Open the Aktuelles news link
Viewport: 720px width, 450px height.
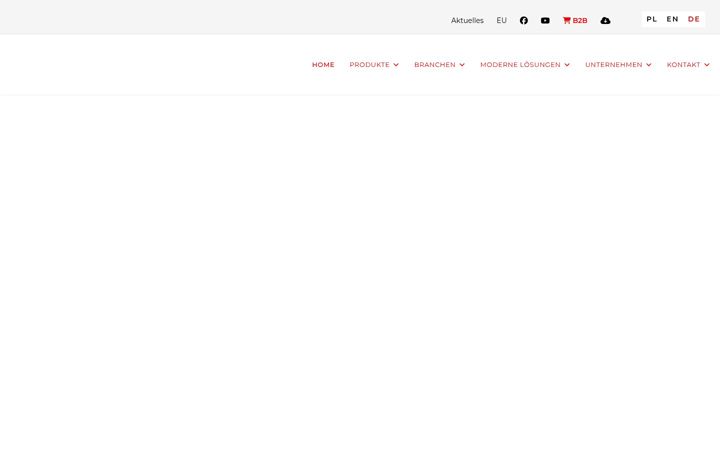tap(467, 20)
